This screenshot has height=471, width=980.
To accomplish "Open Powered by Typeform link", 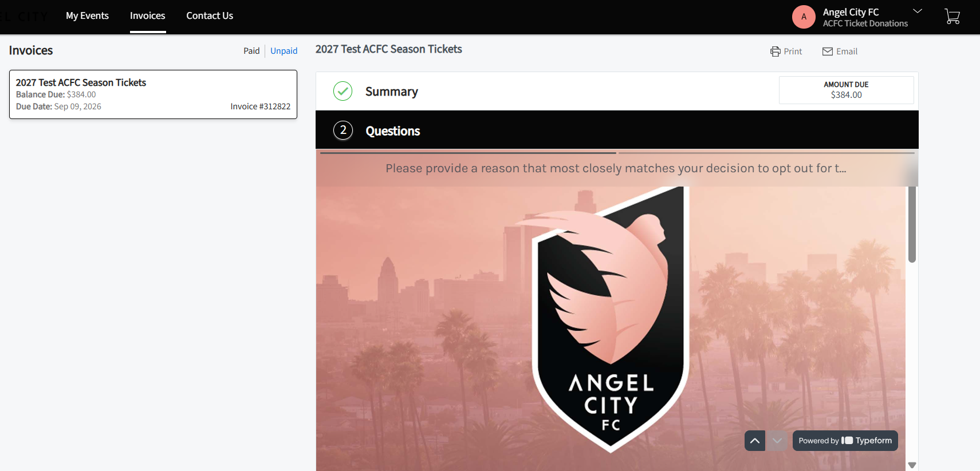I will (x=845, y=441).
